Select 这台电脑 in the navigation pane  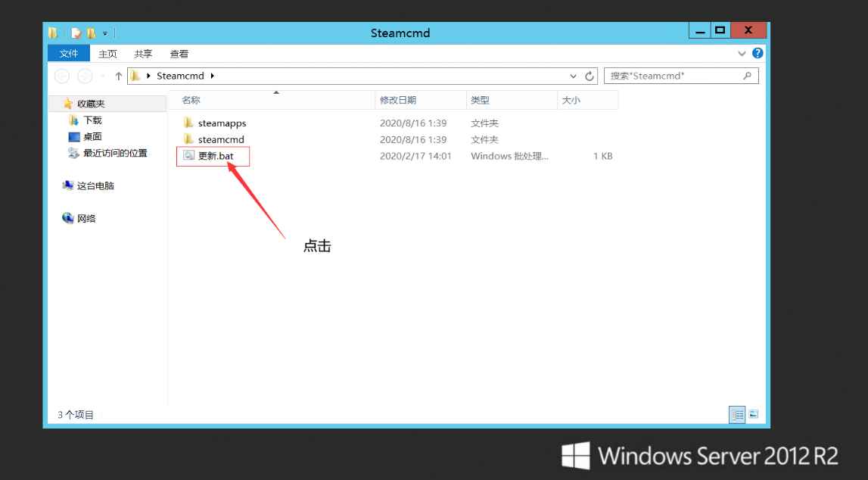click(95, 185)
